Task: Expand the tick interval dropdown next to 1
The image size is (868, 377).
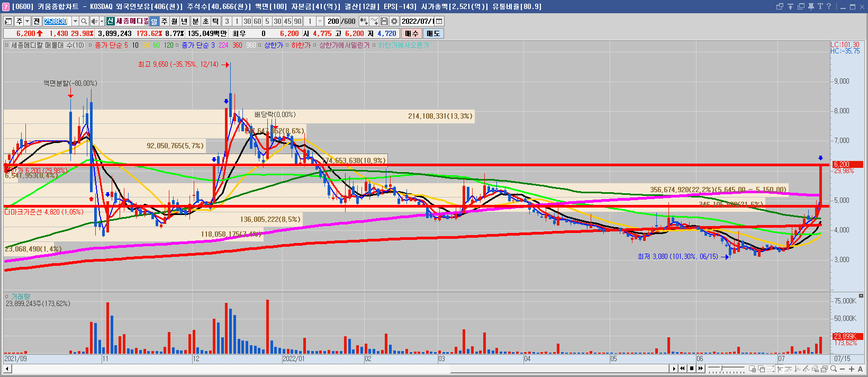Action: (x=320, y=21)
